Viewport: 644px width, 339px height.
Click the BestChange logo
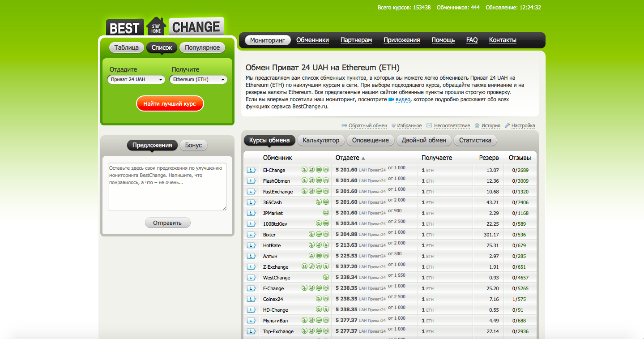pyautogui.click(x=165, y=26)
